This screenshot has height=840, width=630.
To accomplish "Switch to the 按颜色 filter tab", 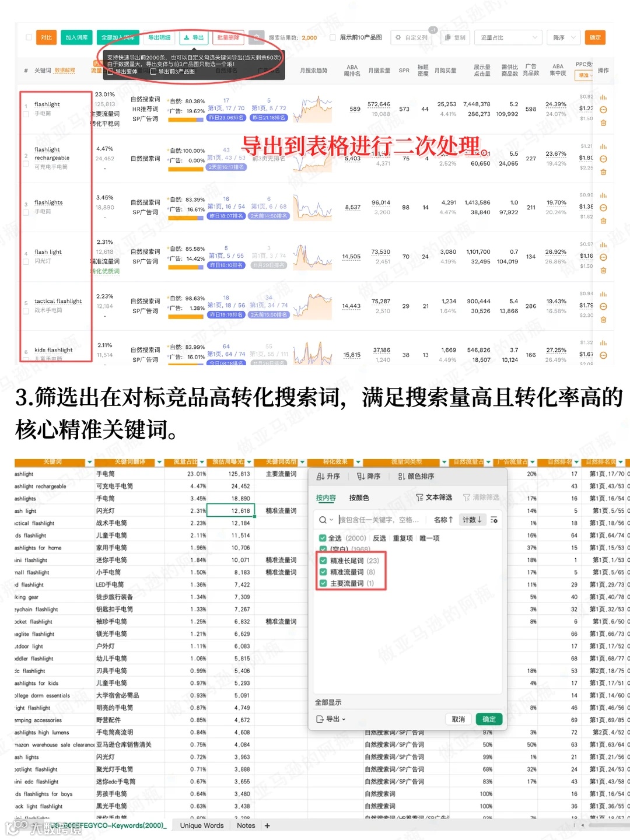I will point(359,498).
